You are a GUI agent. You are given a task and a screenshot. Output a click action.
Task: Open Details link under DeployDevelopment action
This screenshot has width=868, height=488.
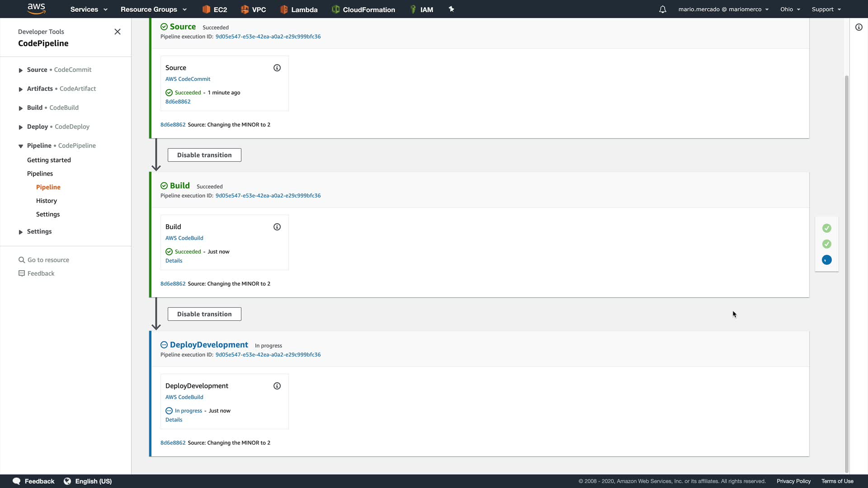tap(174, 420)
